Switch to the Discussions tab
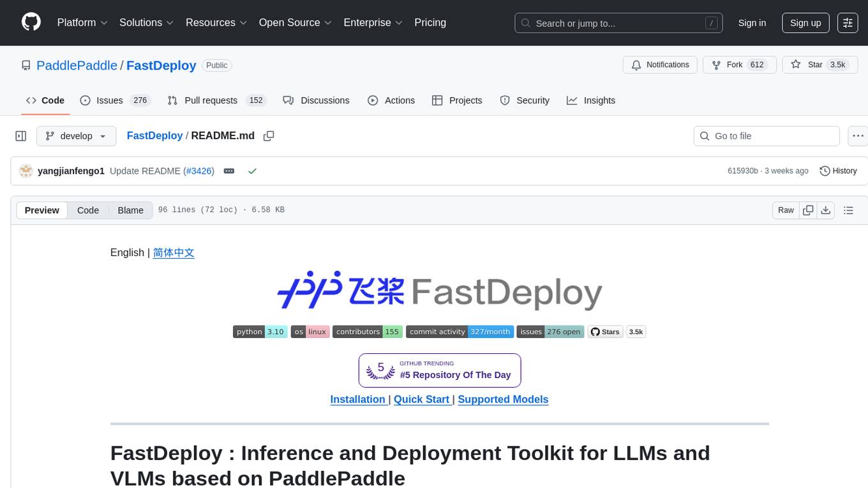Image resolution: width=868 pixels, height=488 pixels. 316,100
